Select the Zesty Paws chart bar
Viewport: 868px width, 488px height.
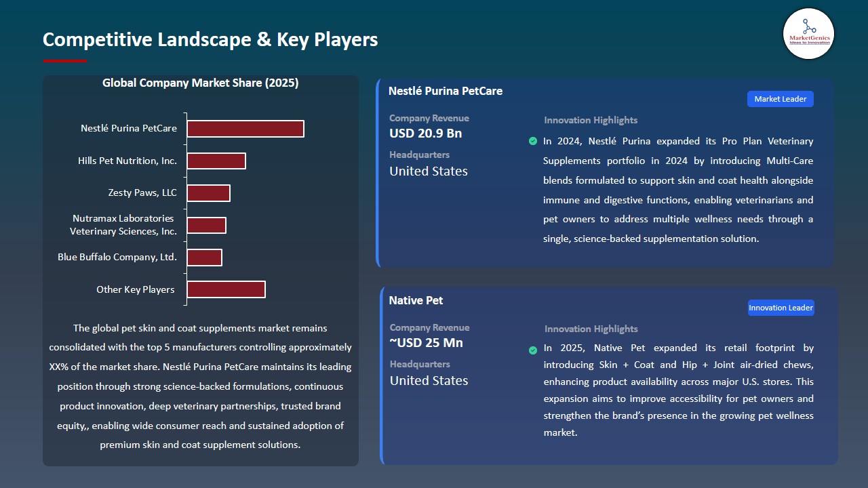tap(209, 193)
